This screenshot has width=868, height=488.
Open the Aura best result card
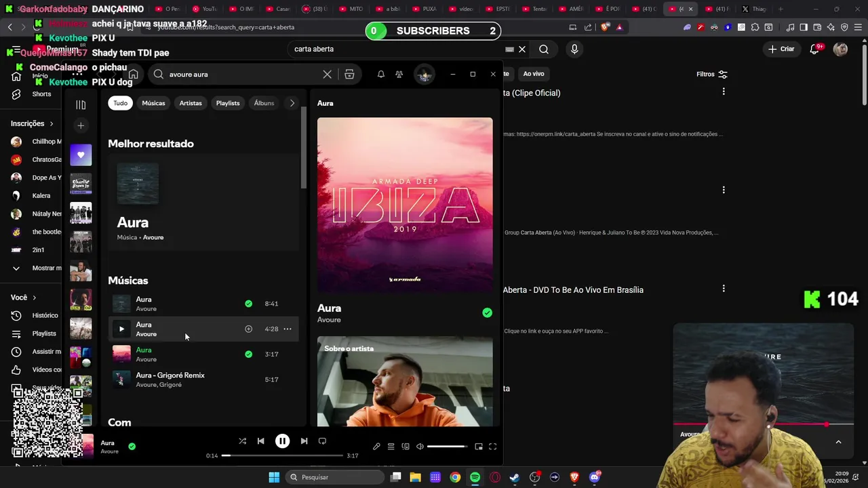(x=203, y=202)
